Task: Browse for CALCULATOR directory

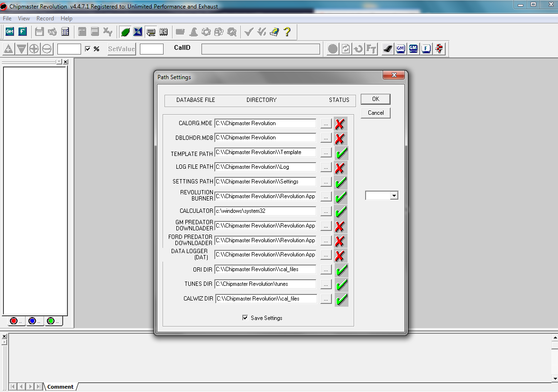Action: click(x=326, y=212)
